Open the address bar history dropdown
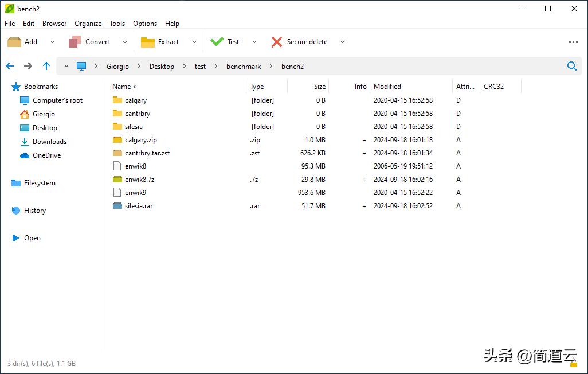 coord(66,66)
